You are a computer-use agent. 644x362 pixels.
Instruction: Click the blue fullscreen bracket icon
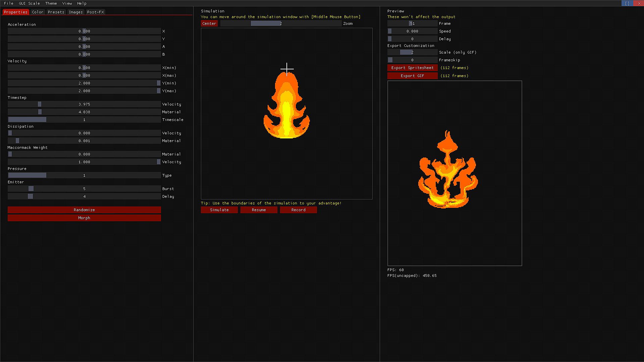[627, 3]
